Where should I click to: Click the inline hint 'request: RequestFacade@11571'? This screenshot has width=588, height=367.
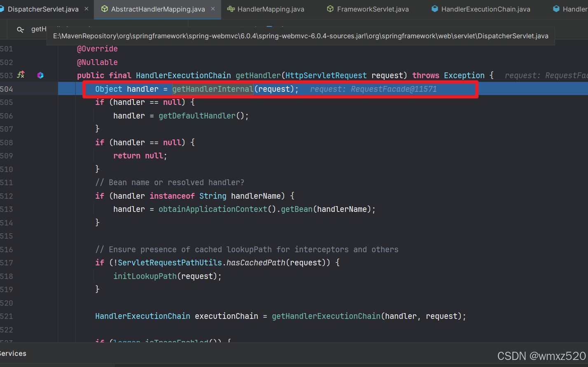[x=373, y=89]
